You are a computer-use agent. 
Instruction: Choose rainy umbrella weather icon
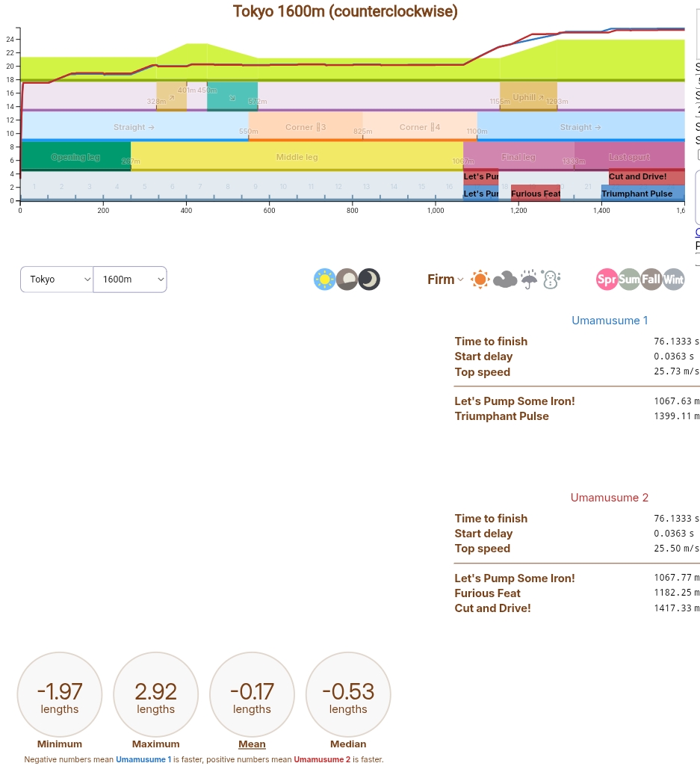point(529,280)
